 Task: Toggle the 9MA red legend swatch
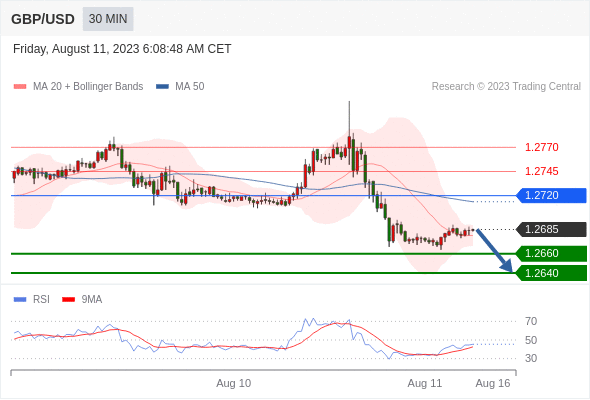pos(68,300)
